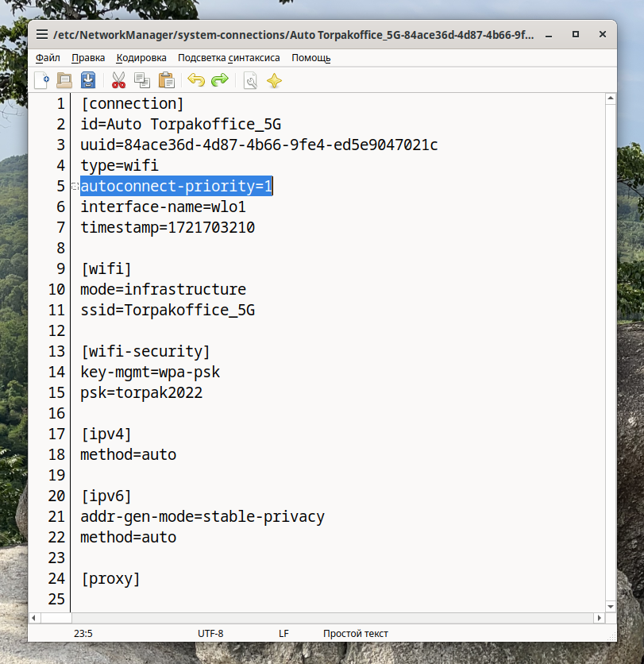Click the UTF-8 encoding status bar entry

point(210,634)
